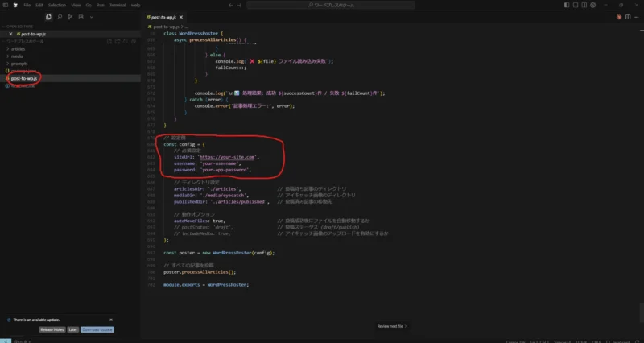
Task: Open the Search view icon
Action: 60,17
